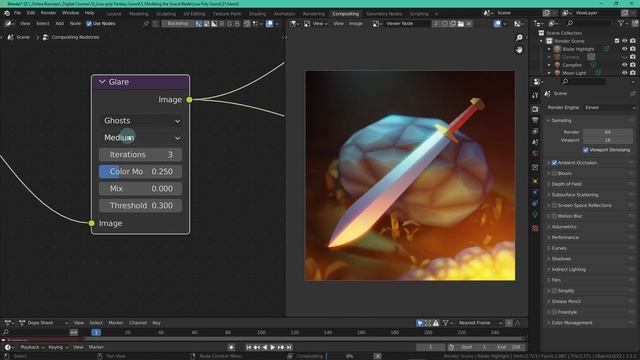Image resolution: width=640 pixels, height=360 pixels.
Task: Toggle the auto-keying record button
Action: [x=231, y=347]
